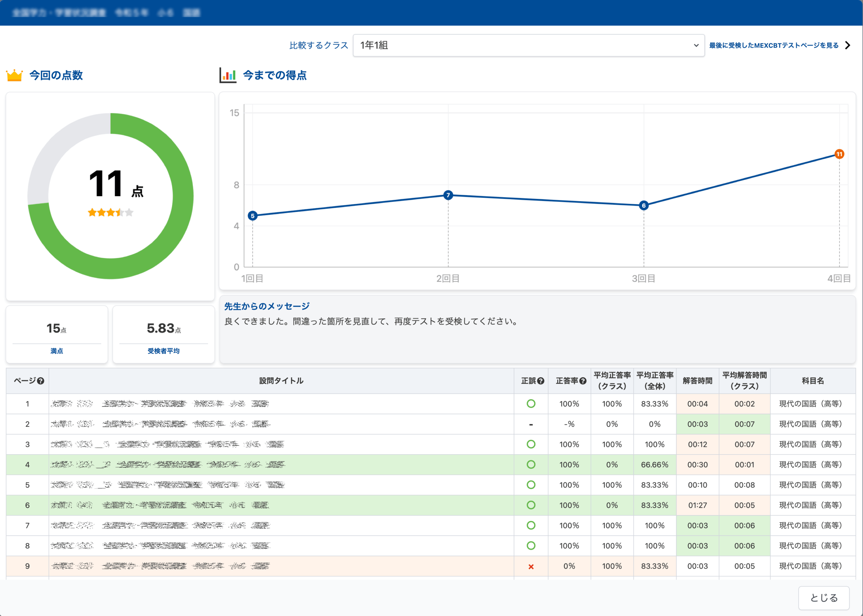Image resolution: width=863 pixels, height=616 pixels.
Task: Click help icon beside 正答率 column header
Action: point(583,381)
